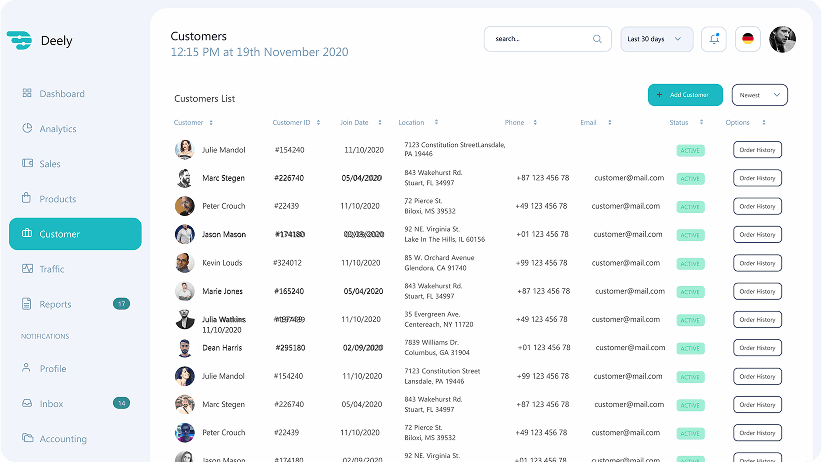Click Marie Jones' avatar photo
The image size is (822, 462).
(x=185, y=291)
